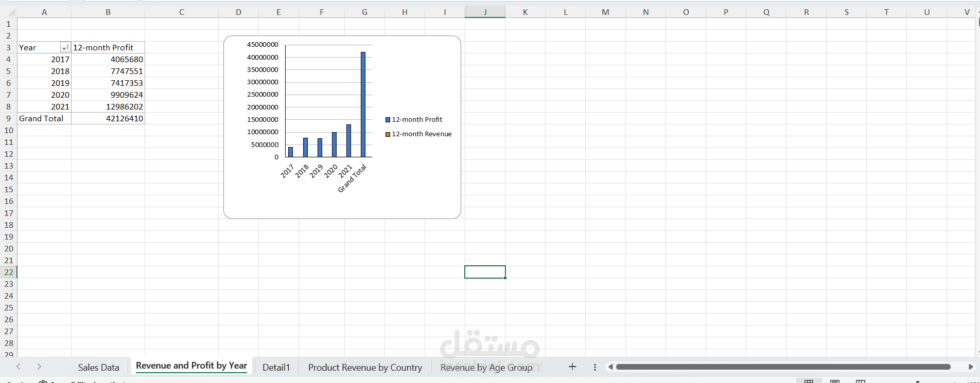
Task: Select entire column A via its header
Action: click(44, 12)
